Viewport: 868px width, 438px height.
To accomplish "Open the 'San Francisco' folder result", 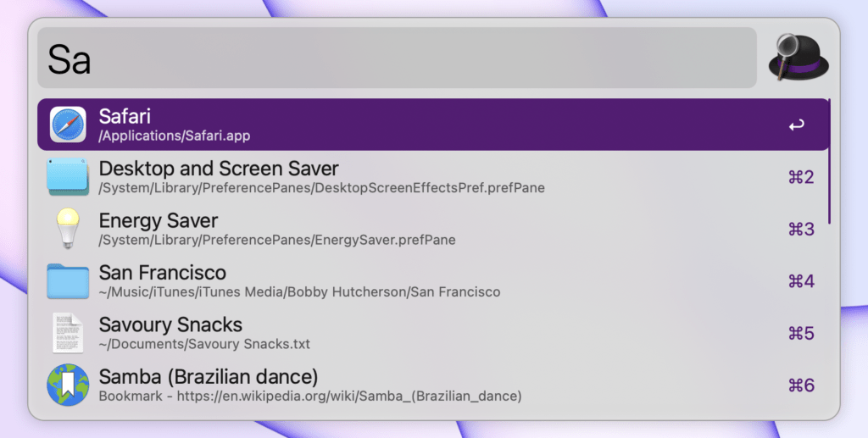I will [162, 272].
